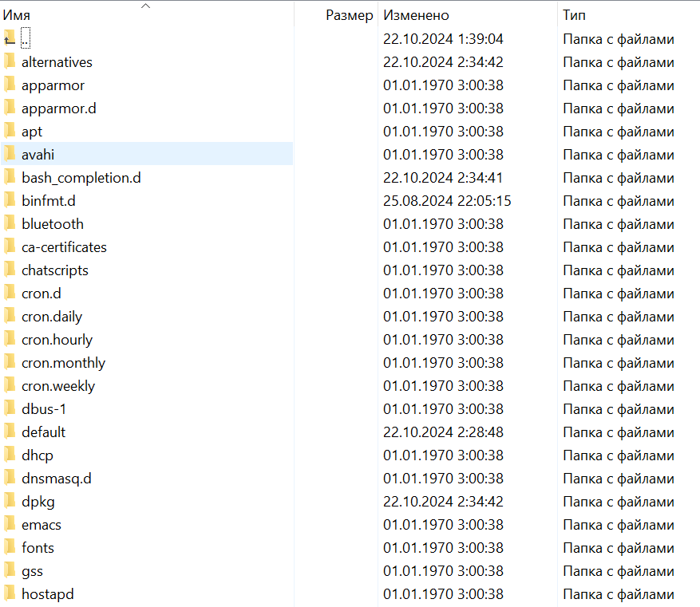The width and height of the screenshot is (700, 607).
Task: Select the cron.daily folder name
Action: coord(52,317)
